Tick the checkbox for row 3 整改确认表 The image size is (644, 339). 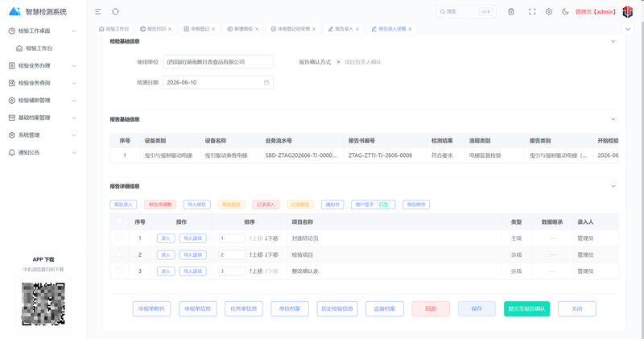(119, 271)
